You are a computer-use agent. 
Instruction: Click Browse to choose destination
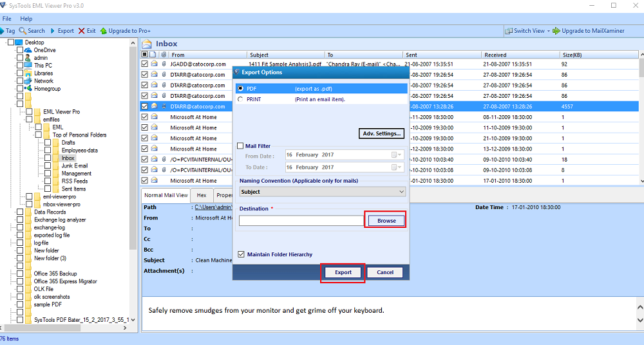[386, 221]
